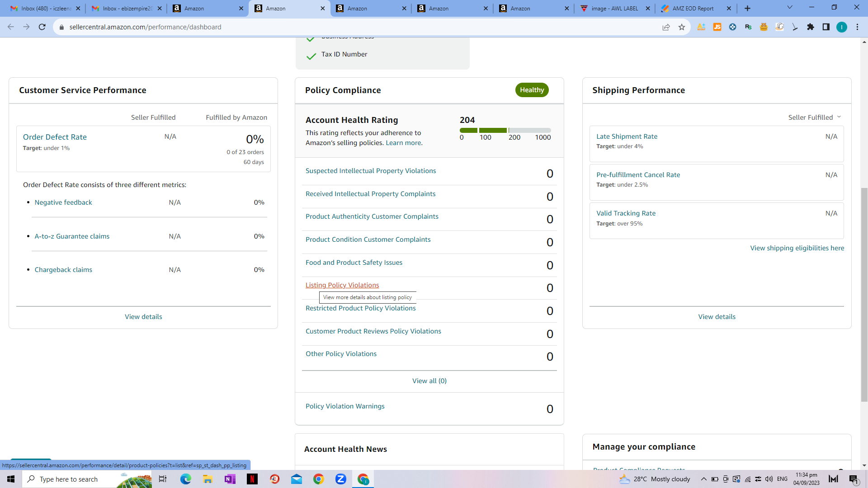This screenshot has height=488, width=868.
Task: Open Customer Product Reviews Policy Violations
Action: point(373,331)
